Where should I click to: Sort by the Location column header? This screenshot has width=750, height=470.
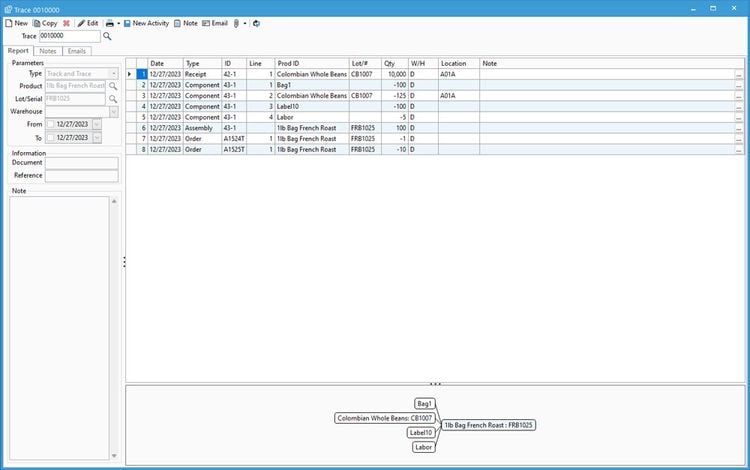459,63
